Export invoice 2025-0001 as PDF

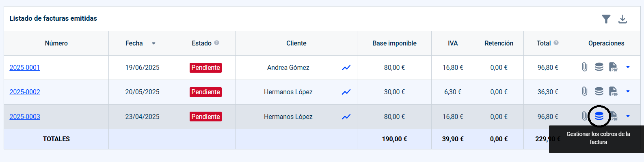point(613,67)
